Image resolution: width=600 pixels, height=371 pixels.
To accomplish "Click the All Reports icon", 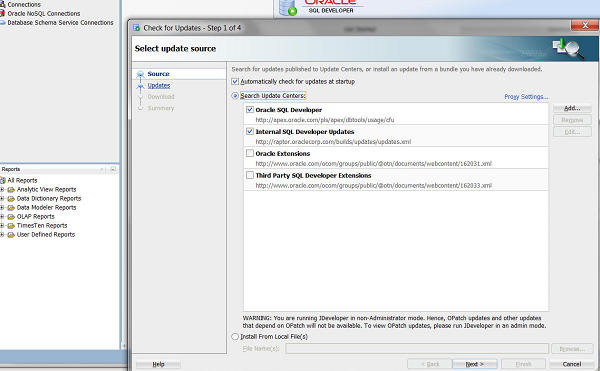I will [2, 180].
